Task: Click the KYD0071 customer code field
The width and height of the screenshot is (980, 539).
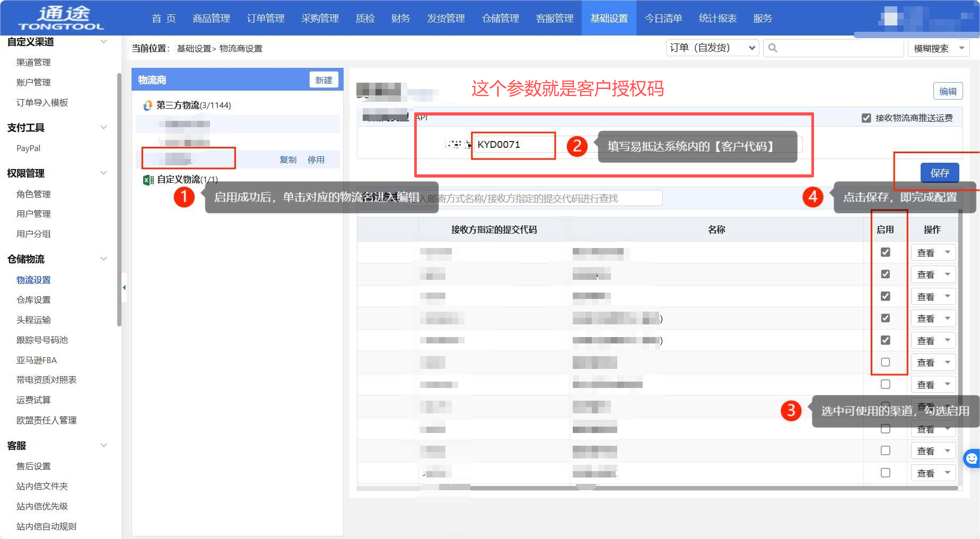Action: coord(513,145)
